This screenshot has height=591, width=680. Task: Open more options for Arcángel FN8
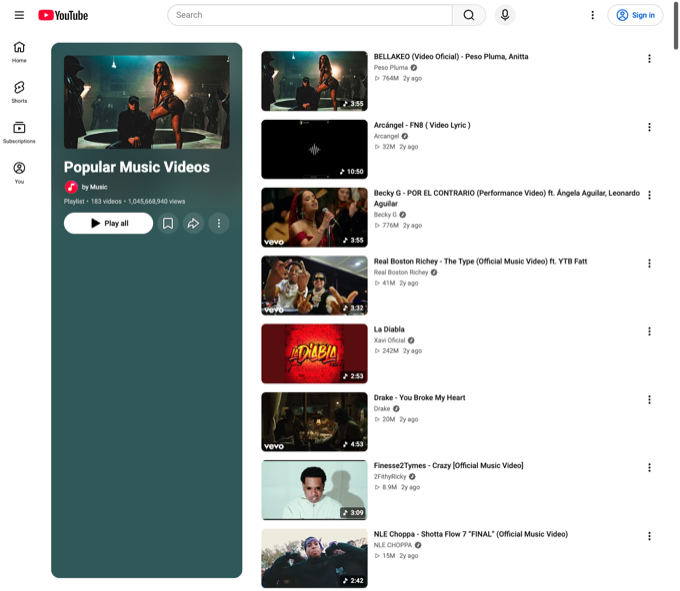coord(649,127)
